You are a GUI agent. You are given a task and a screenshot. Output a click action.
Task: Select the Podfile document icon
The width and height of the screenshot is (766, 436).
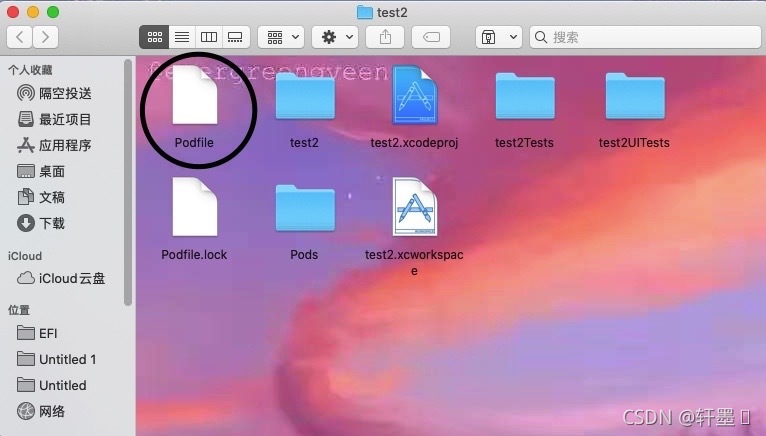tap(194, 95)
